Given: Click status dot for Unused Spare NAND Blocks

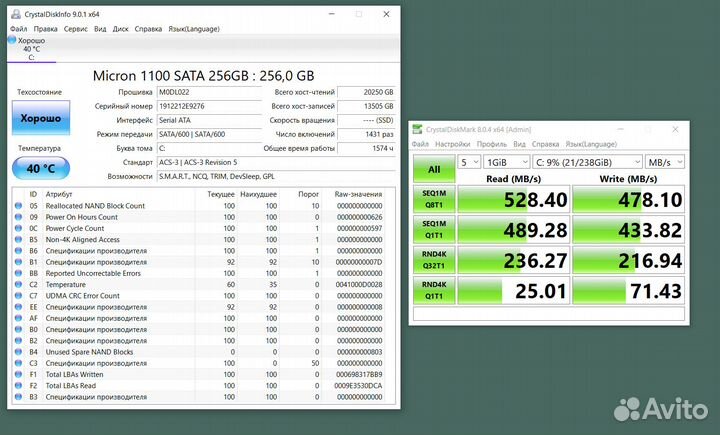Looking at the screenshot, I should coord(18,352).
